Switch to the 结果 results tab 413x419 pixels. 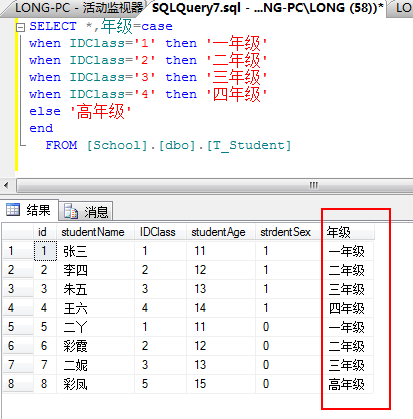(x=29, y=210)
